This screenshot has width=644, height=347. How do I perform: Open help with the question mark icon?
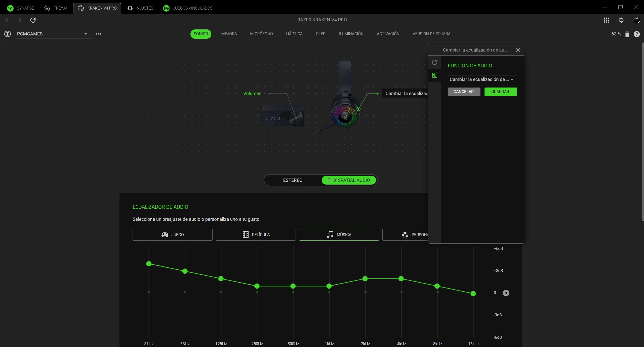click(637, 34)
